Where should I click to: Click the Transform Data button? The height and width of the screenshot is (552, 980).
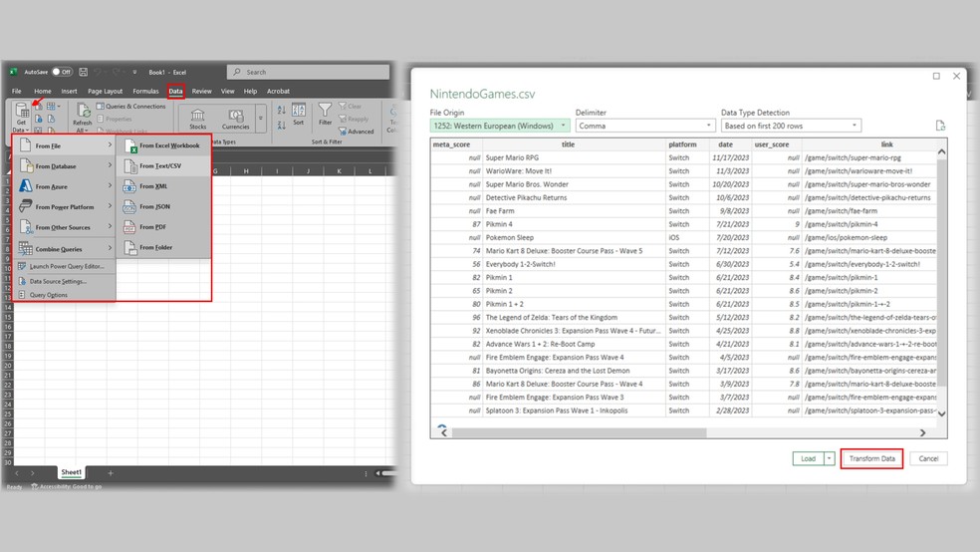(x=871, y=458)
